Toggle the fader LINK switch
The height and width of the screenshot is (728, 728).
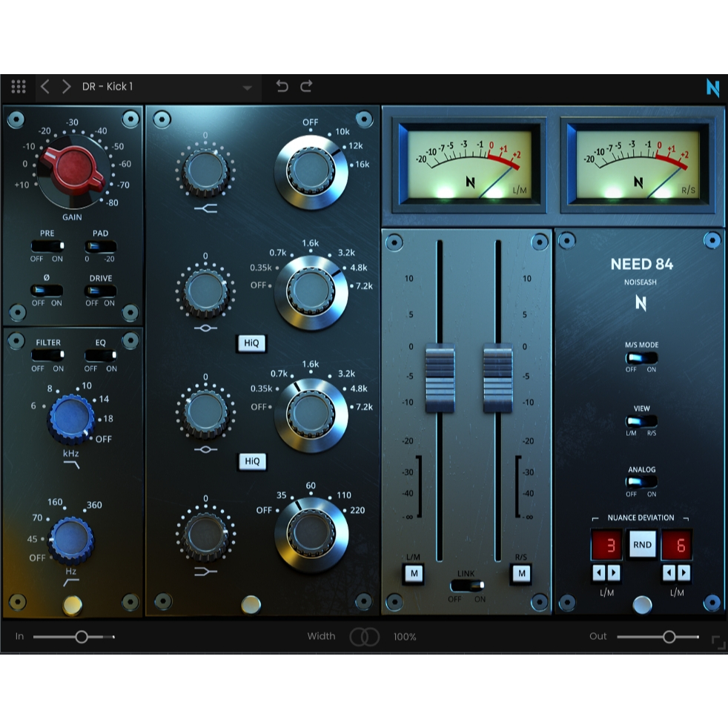tap(465, 586)
